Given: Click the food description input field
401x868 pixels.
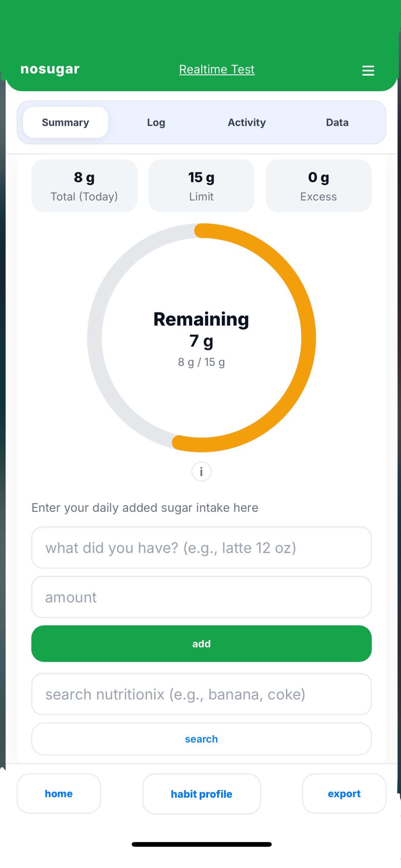Looking at the screenshot, I should click(x=201, y=548).
